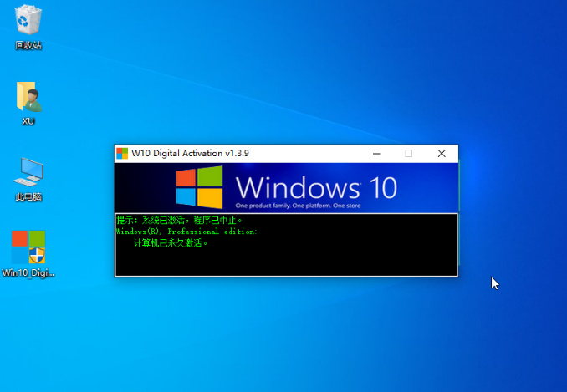
Task: Click the app icon in the title bar
Action: pyautogui.click(x=123, y=154)
